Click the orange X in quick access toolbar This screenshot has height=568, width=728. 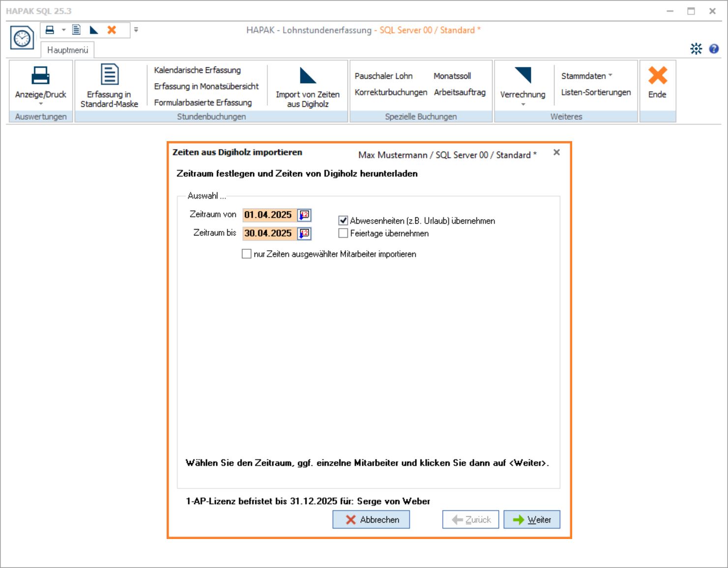point(112,30)
